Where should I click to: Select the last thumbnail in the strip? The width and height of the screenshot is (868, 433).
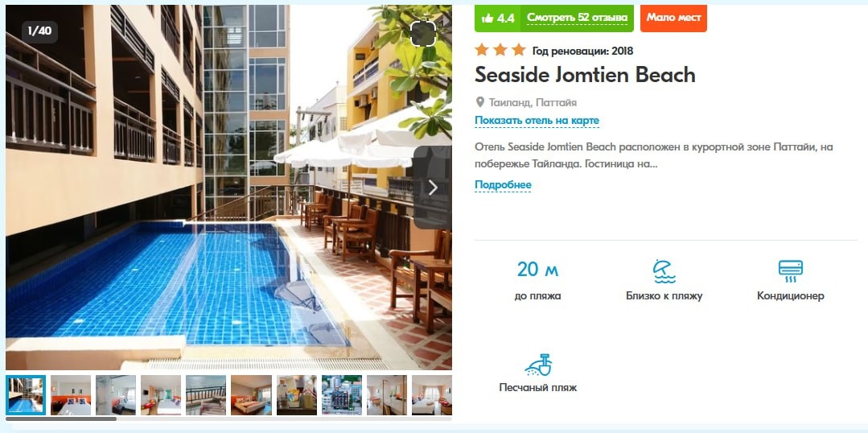point(432,395)
